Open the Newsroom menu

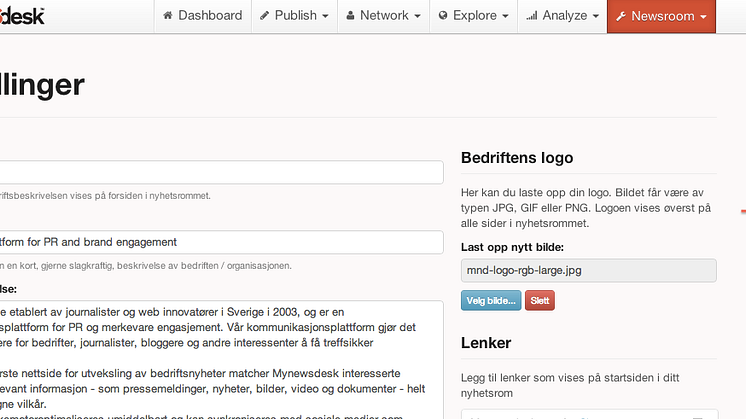661,16
